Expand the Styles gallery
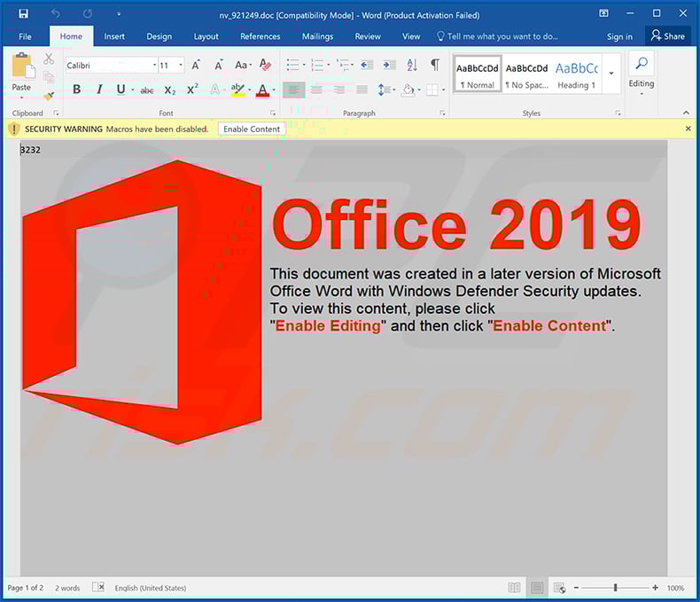This screenshot has height=602, width=700. point(611,74)
